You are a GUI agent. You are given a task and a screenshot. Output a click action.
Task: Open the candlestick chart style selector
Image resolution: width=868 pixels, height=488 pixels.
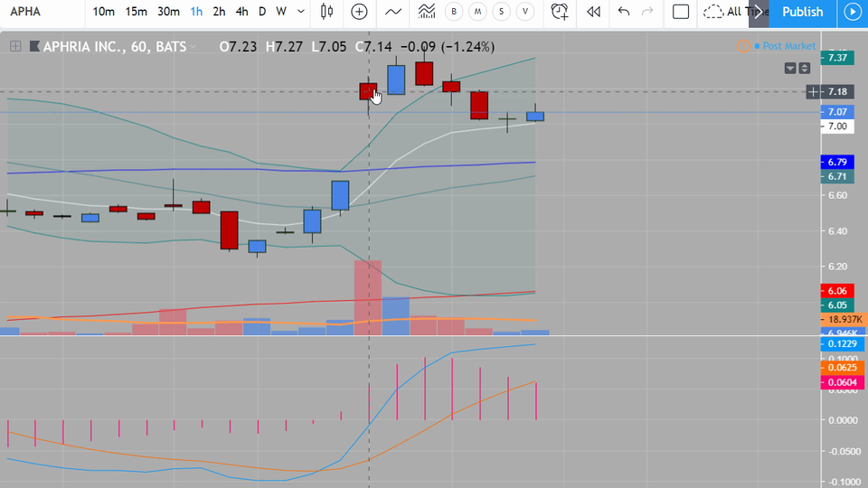coord(326,12)
